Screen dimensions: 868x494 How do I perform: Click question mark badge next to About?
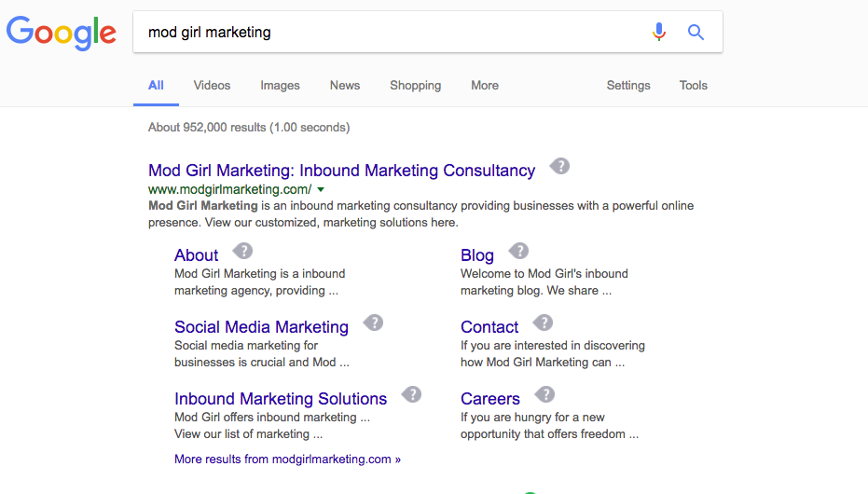click(x=242, y=251)
